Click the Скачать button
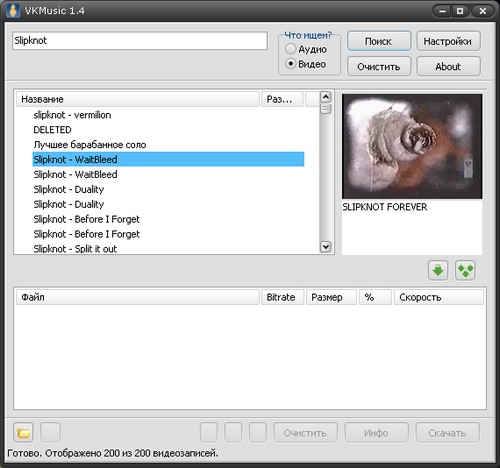The height and width of the screenshot is (468, 500). [x=448, y=433]
